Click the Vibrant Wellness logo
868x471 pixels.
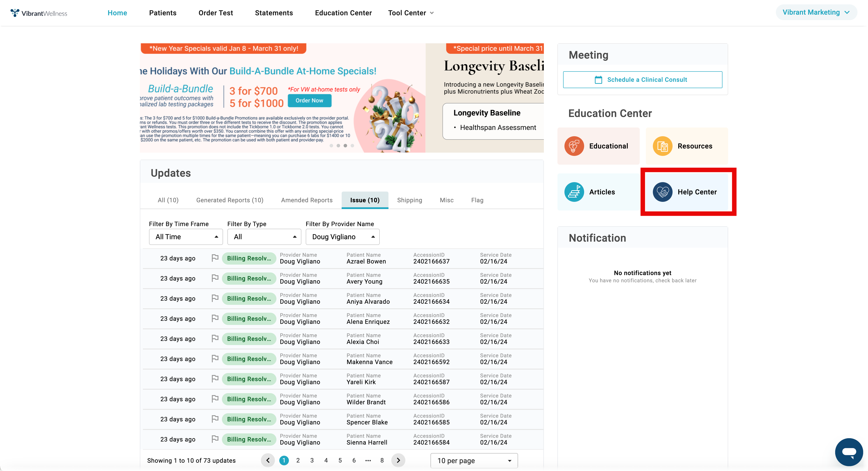[x=39, y=13]
